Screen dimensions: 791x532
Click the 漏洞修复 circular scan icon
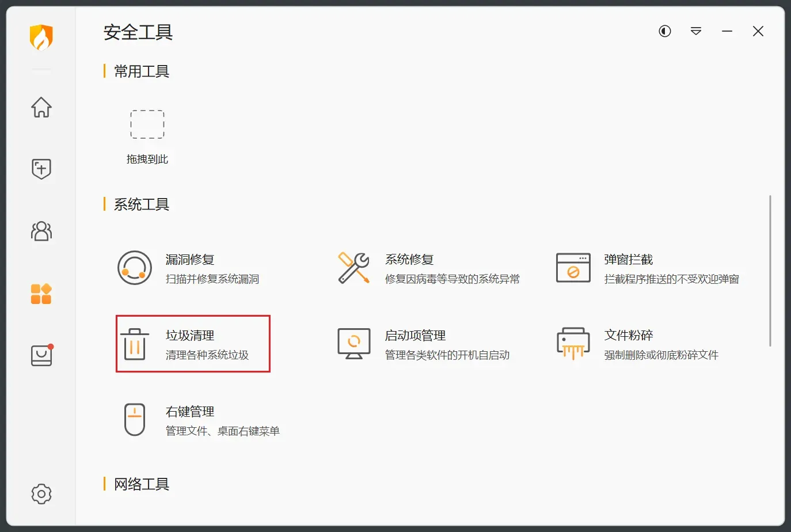(135, 268)
